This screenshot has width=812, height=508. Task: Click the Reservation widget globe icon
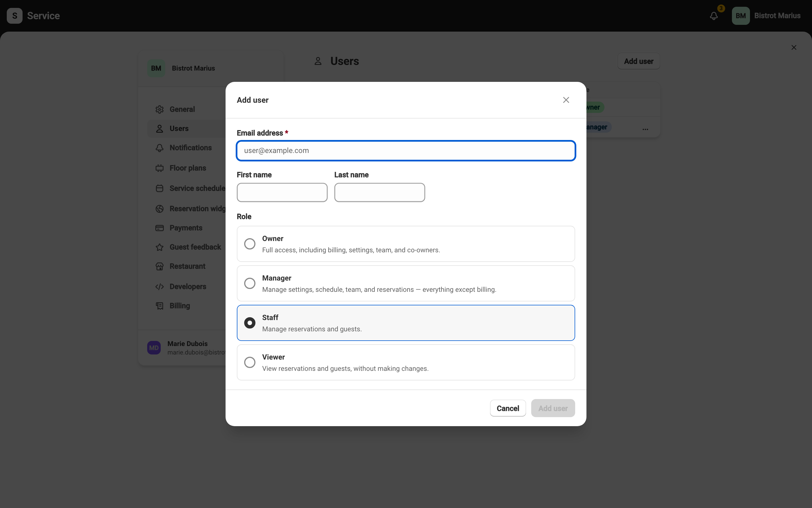(159, 209)
